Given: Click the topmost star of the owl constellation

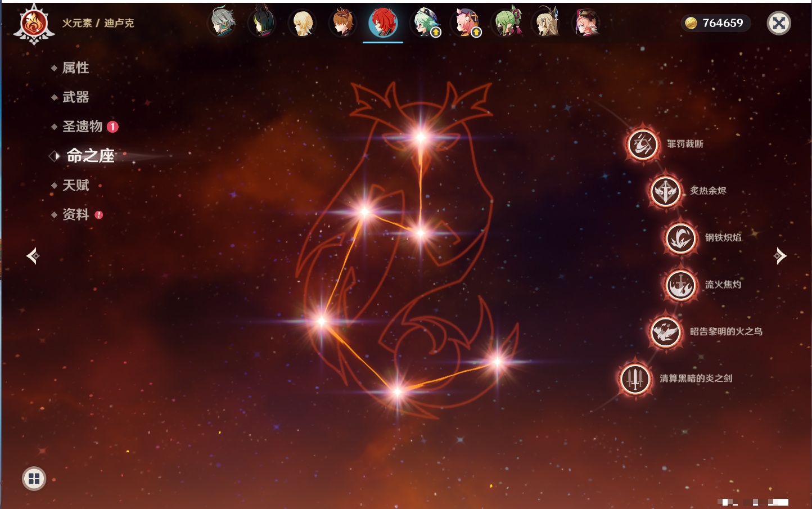Looking at the screenshot, I should point(421,137).
